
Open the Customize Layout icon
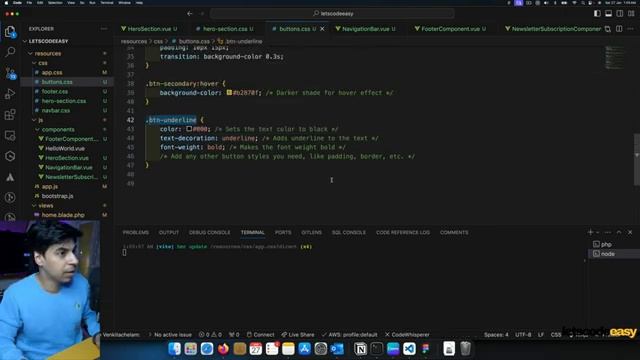click(631, 13)
